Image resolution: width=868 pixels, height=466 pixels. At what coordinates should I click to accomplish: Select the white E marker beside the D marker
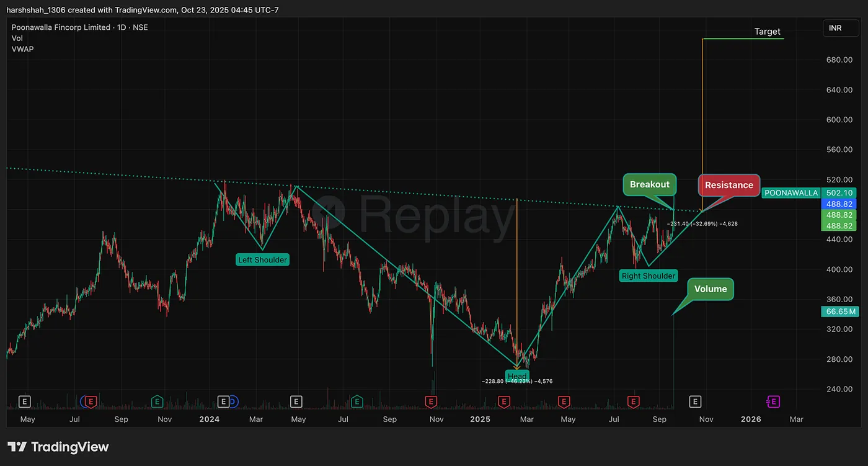click(224, 401)
